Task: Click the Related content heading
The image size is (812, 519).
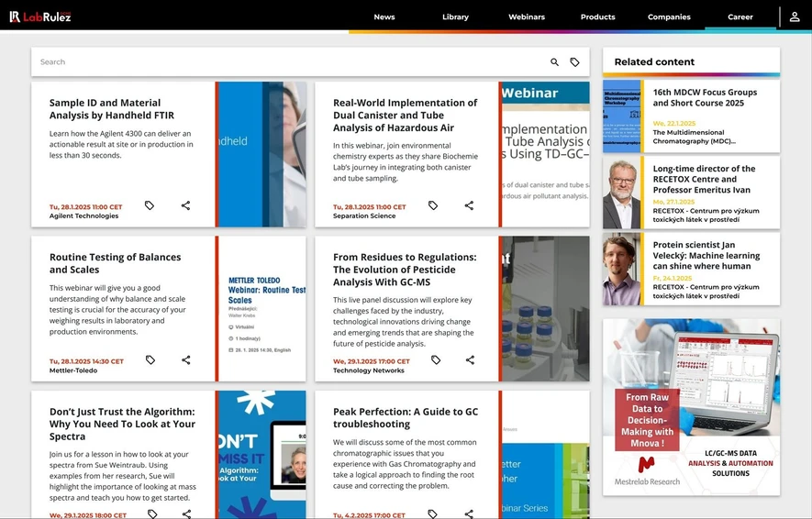Action: [x=654, y=61]
